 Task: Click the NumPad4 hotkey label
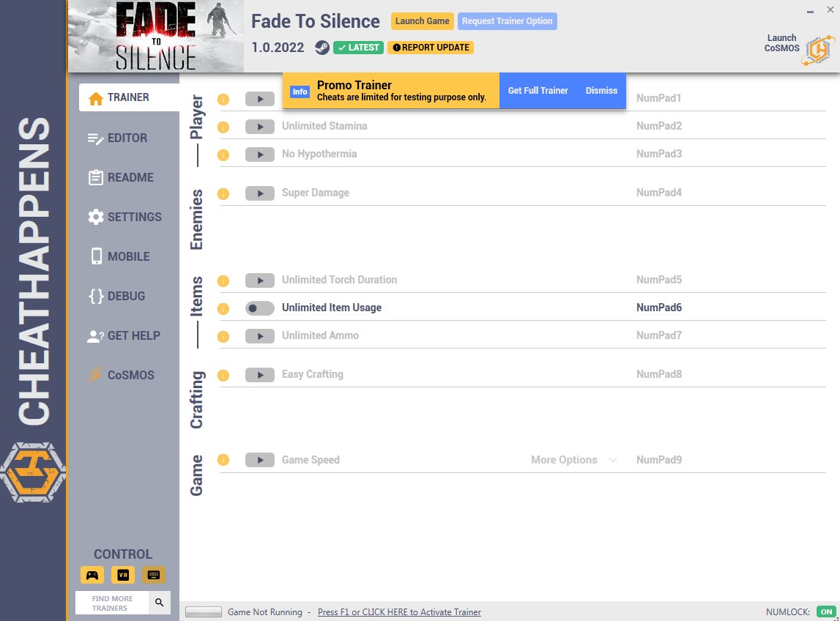pos(659,193)
